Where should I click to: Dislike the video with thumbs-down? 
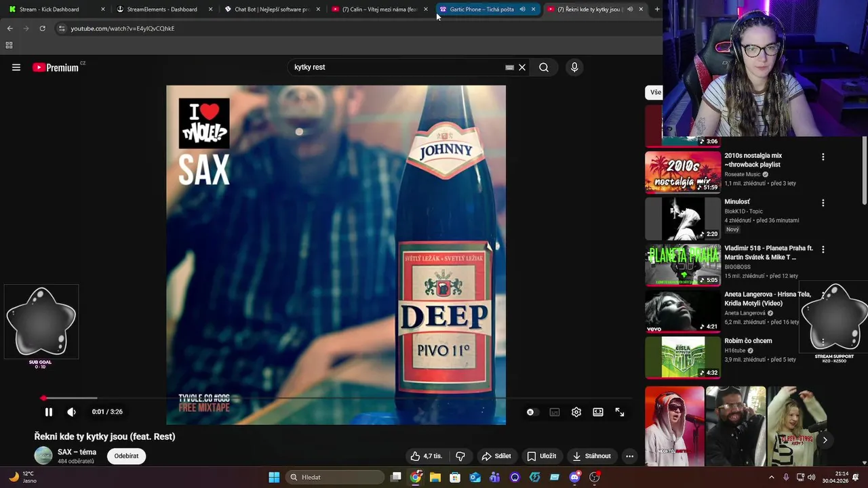coord(460,456)
